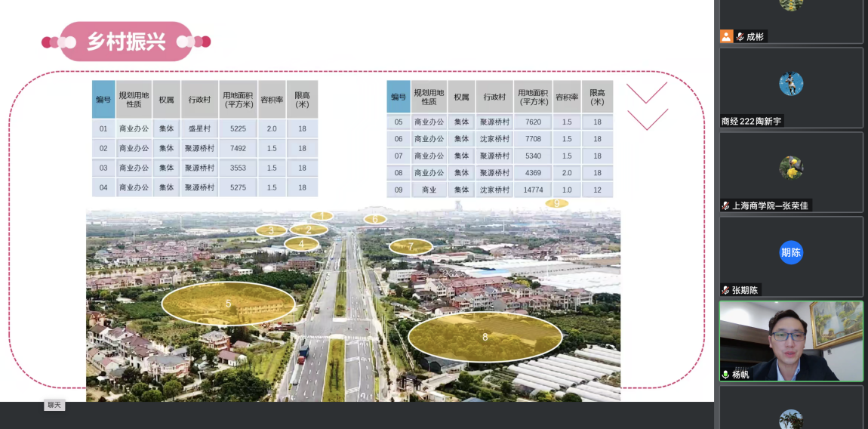Click row number 03 in left table
Viewport: 868px width, 429px height.
103,168
